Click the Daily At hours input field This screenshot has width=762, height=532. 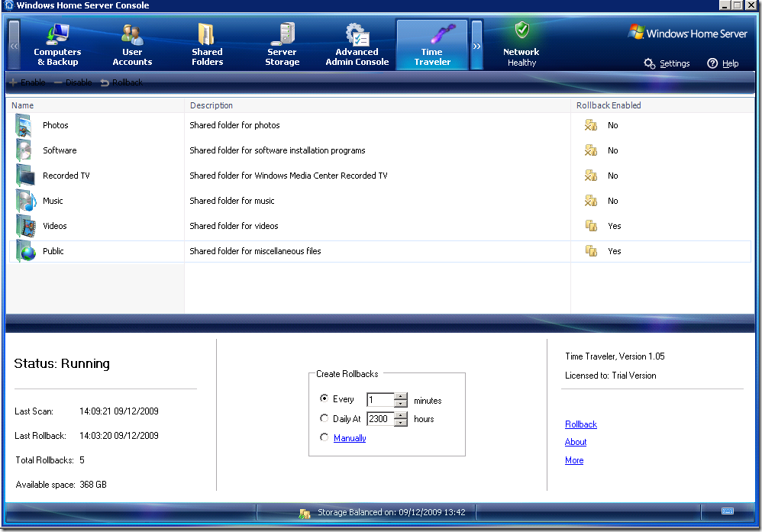380,419
